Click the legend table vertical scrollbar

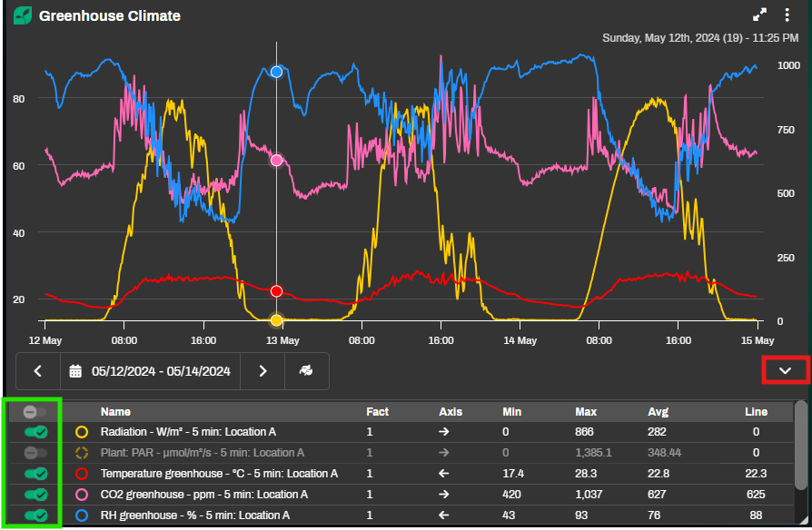[800, 445]
